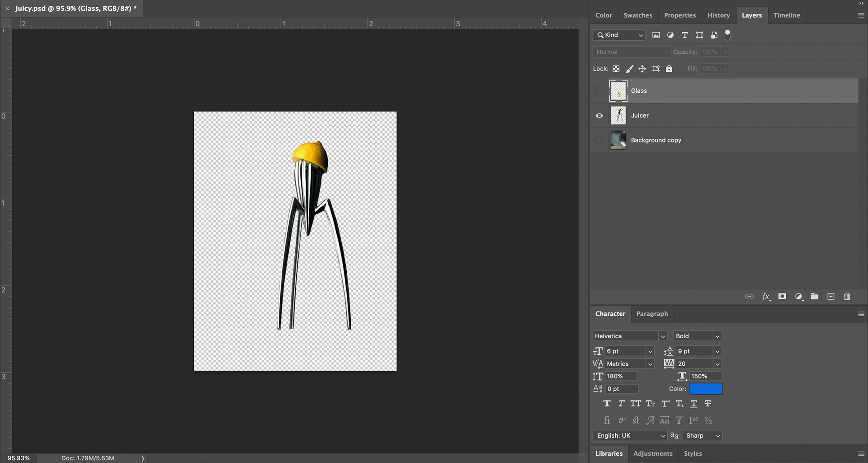Viewport: 868px width, 463px height.
Task: Switch to the Color tab
Action: coord(604,15)
